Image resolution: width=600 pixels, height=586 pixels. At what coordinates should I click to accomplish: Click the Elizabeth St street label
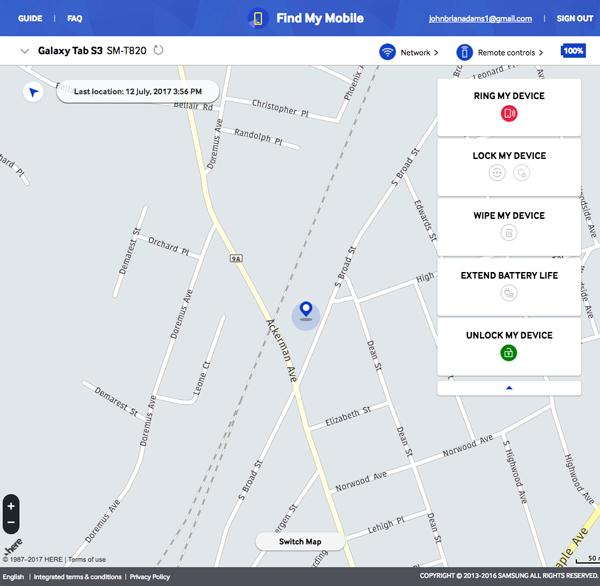coord(348,416)
